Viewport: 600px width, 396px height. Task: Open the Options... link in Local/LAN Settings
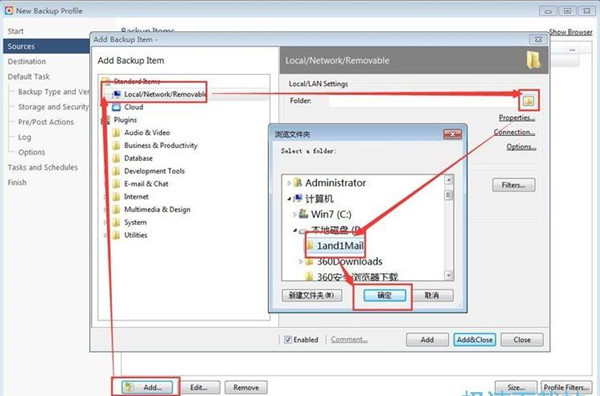click(x=521, y=147)
